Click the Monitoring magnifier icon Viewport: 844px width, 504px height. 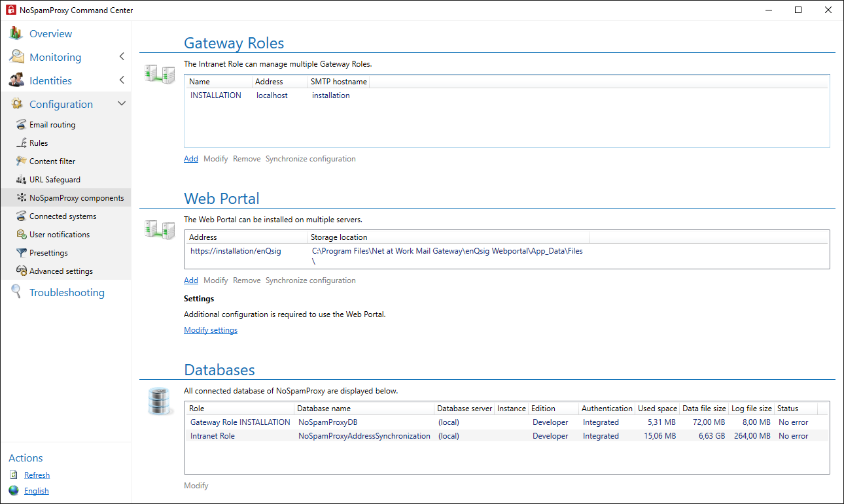pyautogui.click(x=16, y=57)
